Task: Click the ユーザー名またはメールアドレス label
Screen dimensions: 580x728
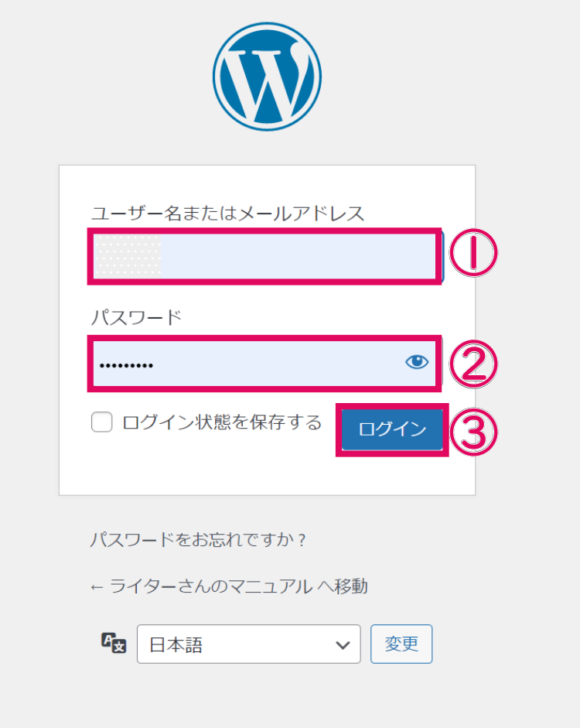Action: coord(227,214)
